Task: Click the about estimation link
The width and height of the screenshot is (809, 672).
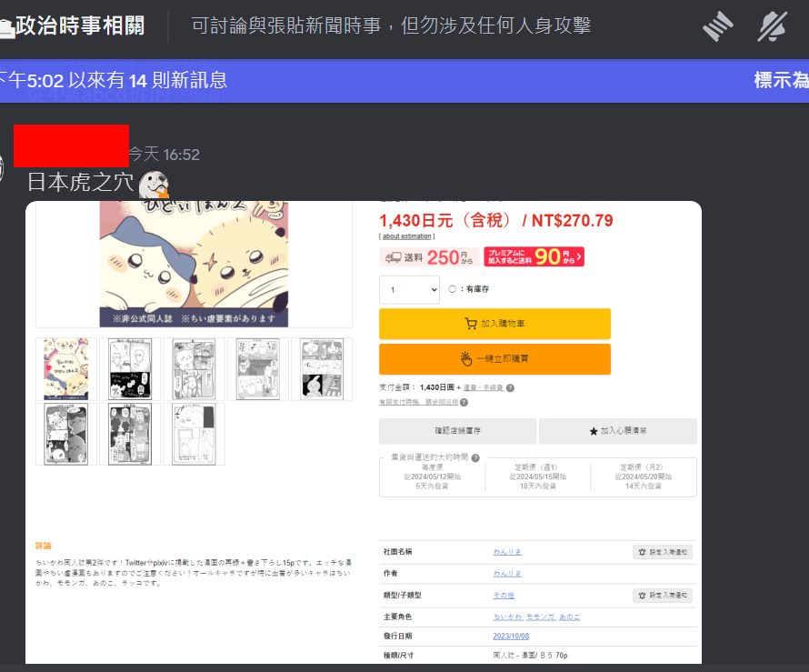Action: point(406,236)
